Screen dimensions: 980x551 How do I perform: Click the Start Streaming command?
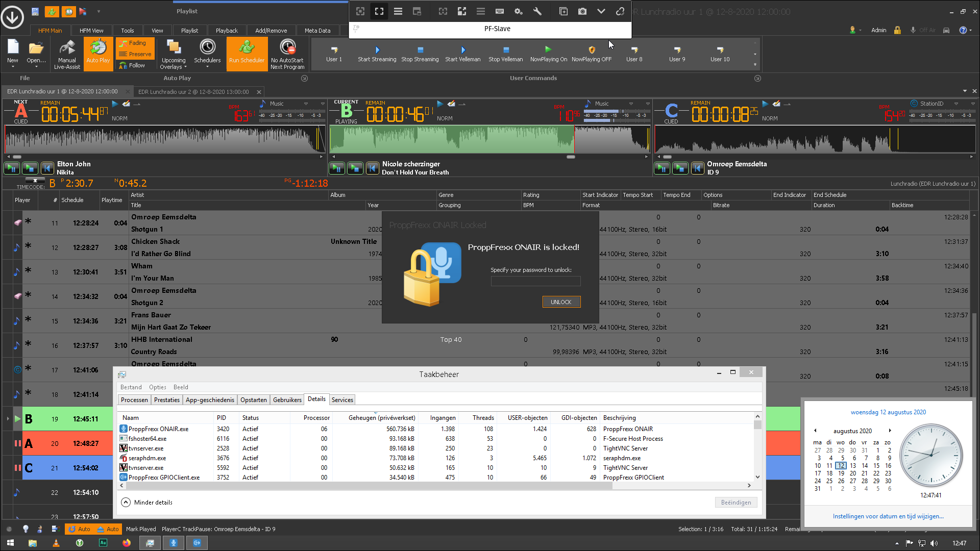point(377,50)
